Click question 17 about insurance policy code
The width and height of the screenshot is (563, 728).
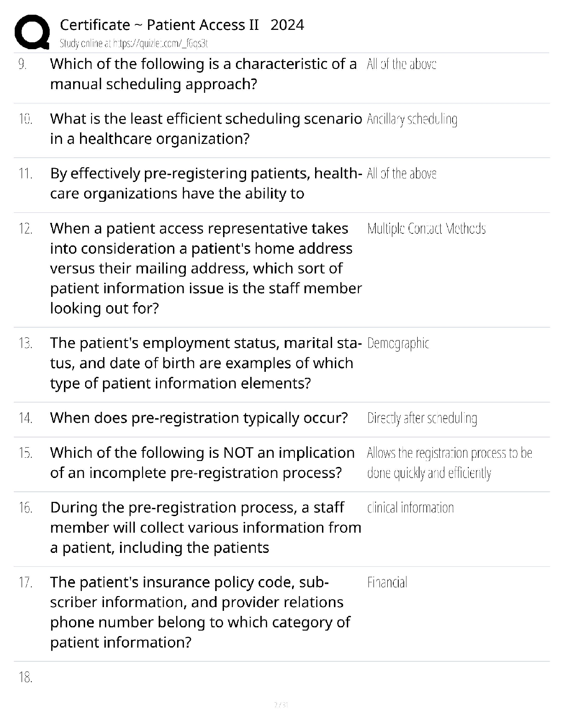coord(200,612)
